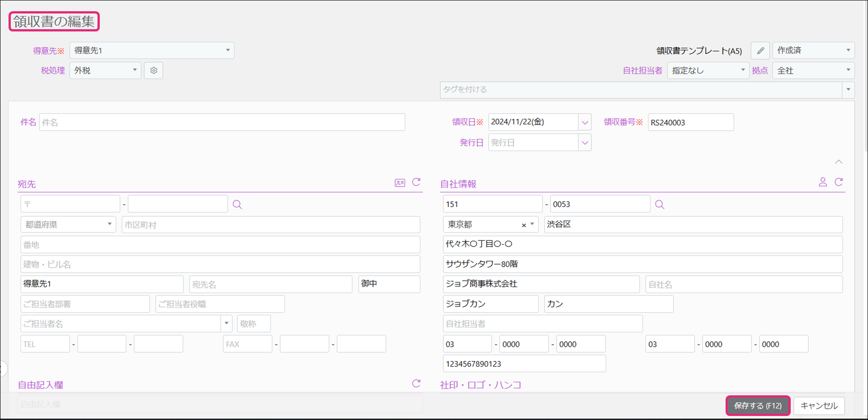
Task: Click the person icon in 自社情報
Action: tap(823, 182)
